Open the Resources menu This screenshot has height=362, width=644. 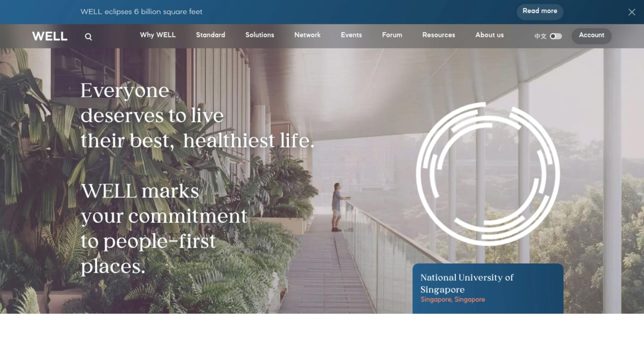pos(439,35)
